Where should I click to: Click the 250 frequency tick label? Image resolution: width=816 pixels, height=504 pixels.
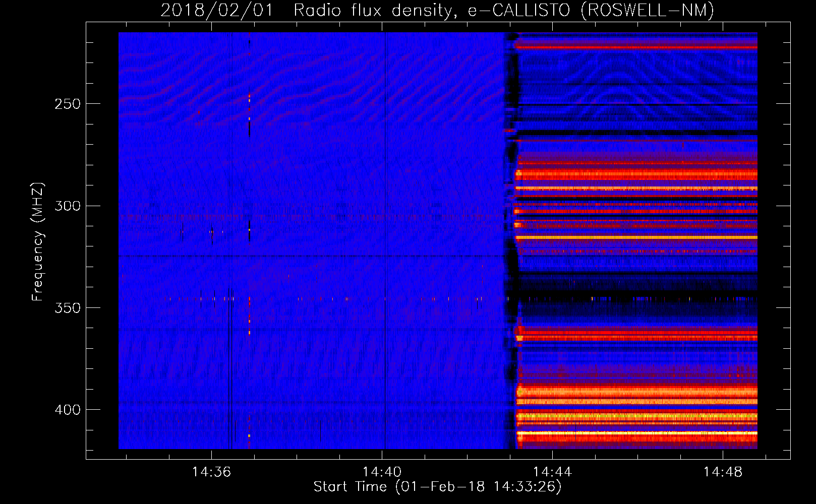[68, 104]
